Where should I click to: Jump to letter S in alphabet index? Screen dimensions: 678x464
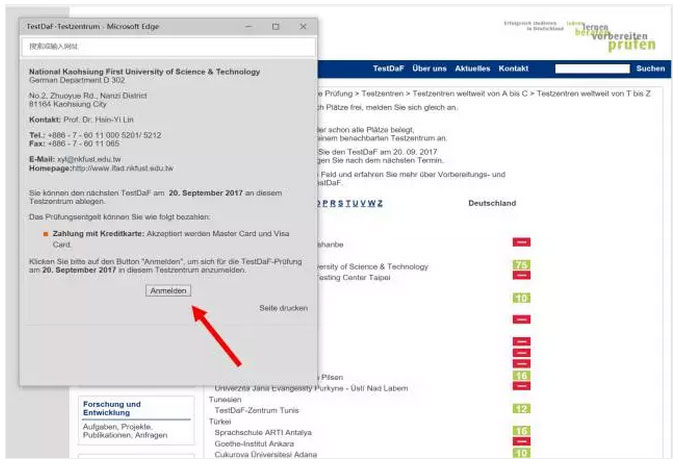(341, 203)
